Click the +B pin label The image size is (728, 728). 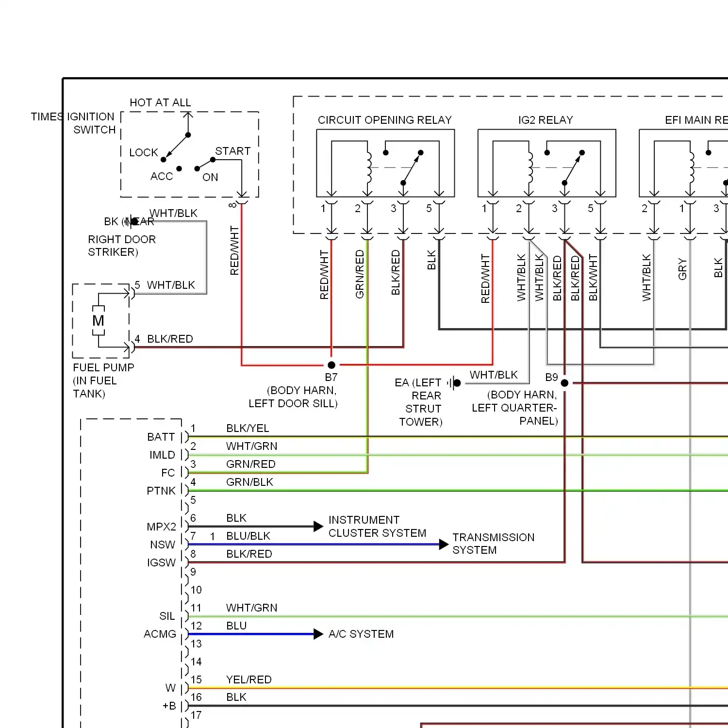pyautogui.click(x=169, y=706)
